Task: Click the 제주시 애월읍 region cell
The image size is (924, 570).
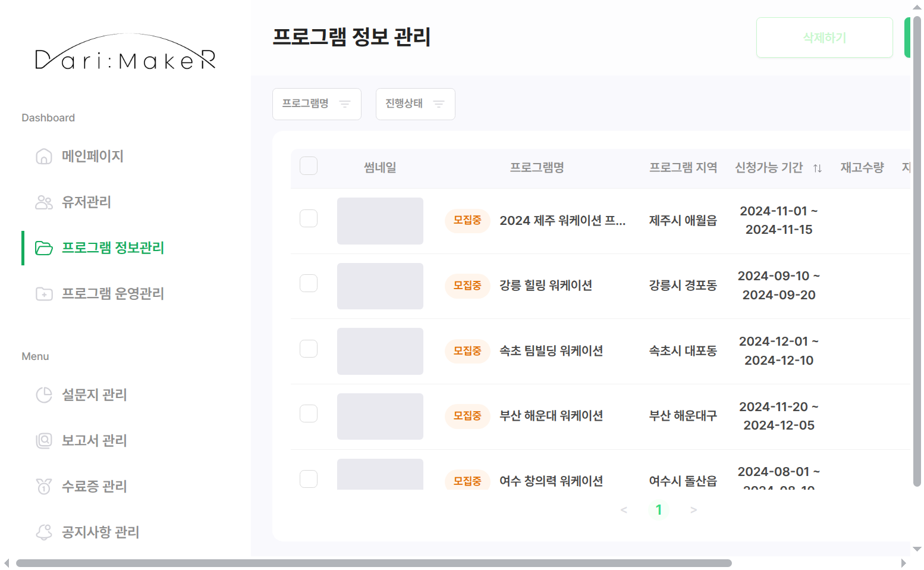Action: [x=683, y=221]
